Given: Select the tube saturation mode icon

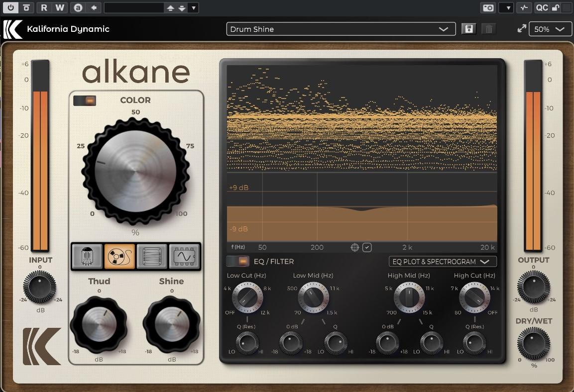Looking at the screenshot, I should pos(87,256).
